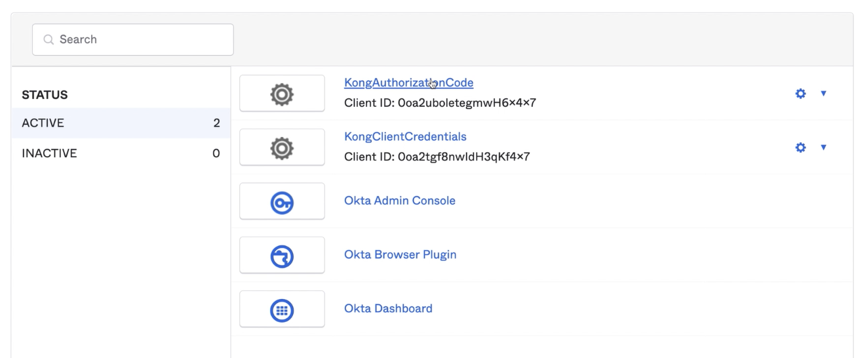Click the blue settings gear for KongAuthorizationCode
This screenshot has width=868, height=358.
[800, 94]
